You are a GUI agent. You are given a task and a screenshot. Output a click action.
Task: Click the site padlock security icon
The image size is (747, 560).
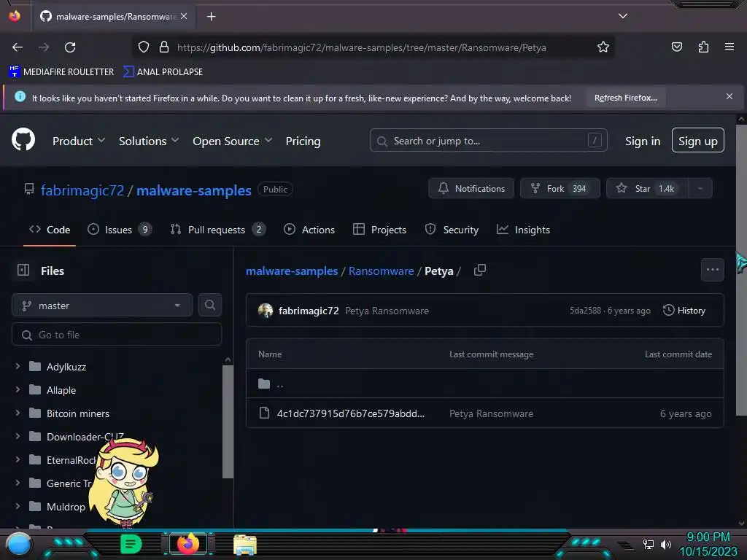[164, 47]
